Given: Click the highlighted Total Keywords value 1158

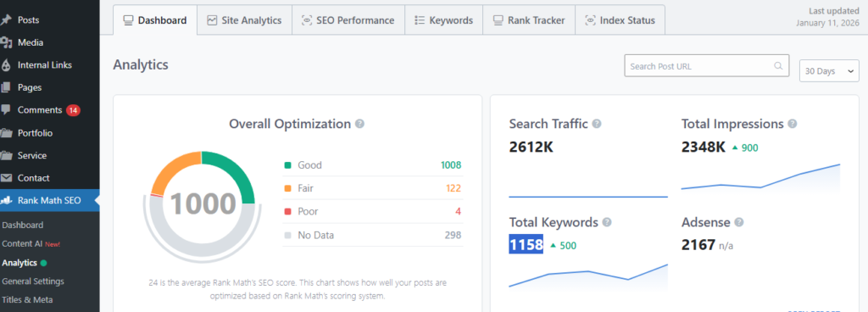Looking at the screenshot, I should click(526, 244).
